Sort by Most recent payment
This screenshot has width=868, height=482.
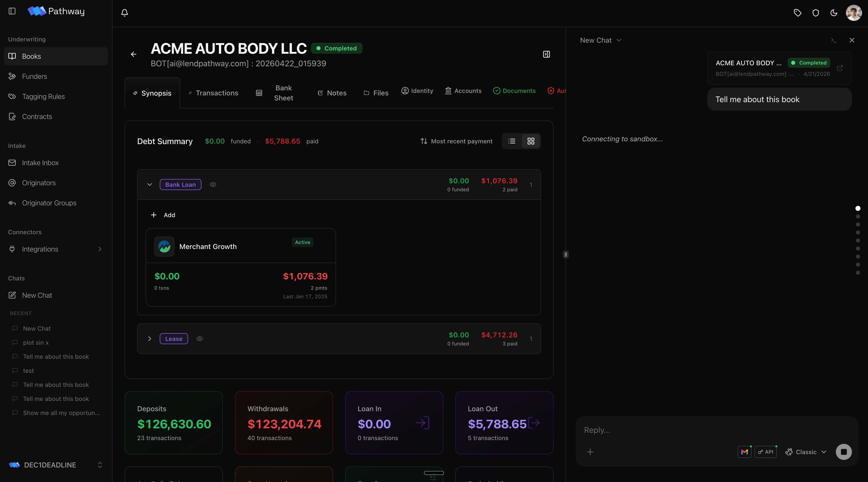point(456,141)
